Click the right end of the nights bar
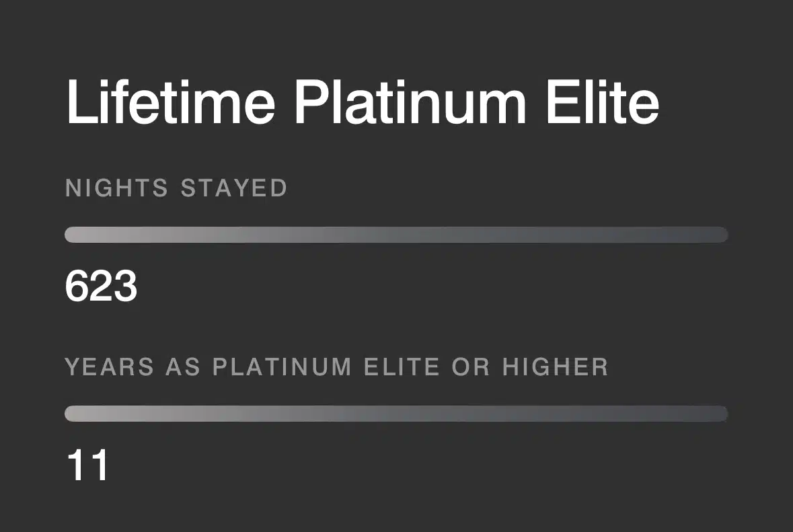The width and height of the screenshot is (793, 532). click(x=720, y=234)
